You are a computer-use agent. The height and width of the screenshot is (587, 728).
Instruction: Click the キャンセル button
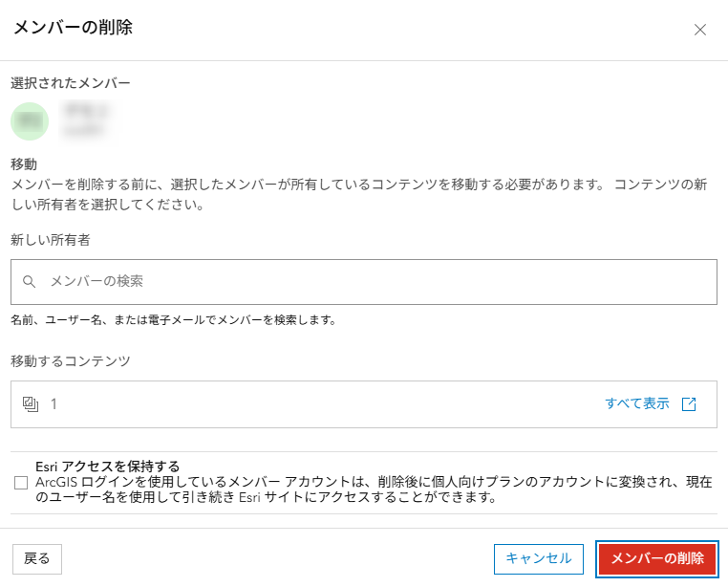click(x=538, y=558)
